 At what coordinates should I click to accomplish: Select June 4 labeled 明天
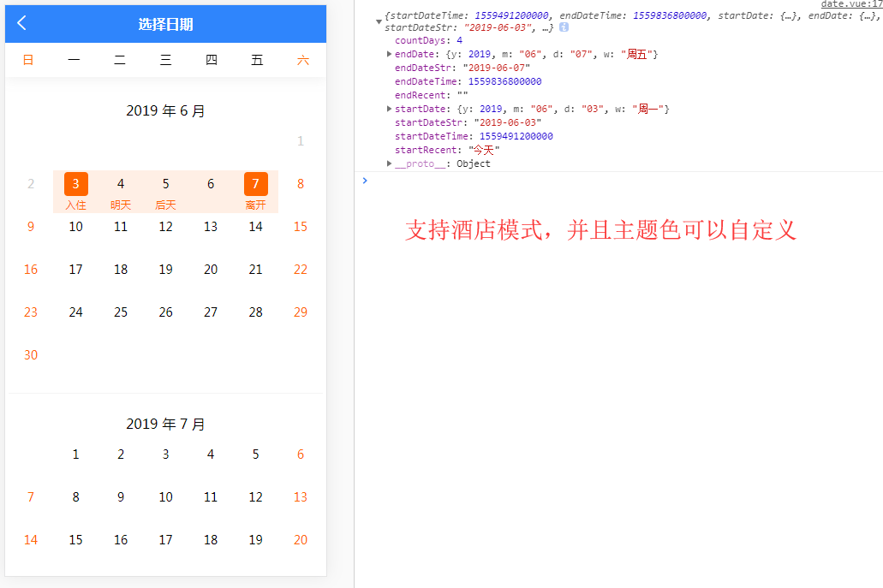tap(121, 183)
